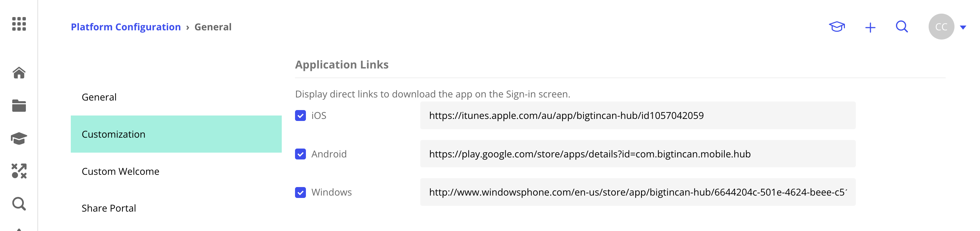Open the apps grid menu
The image size is (980, 231).
point(19,25)
